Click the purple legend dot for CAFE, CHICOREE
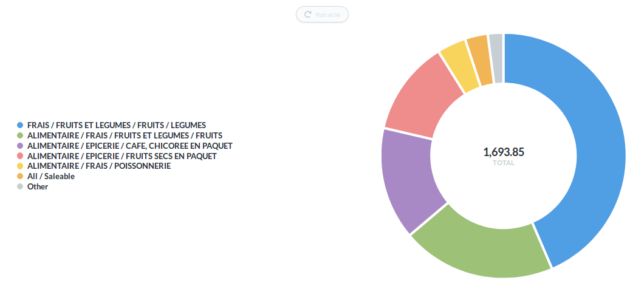This screenshot has height=286, width=644. pos(20,146)
